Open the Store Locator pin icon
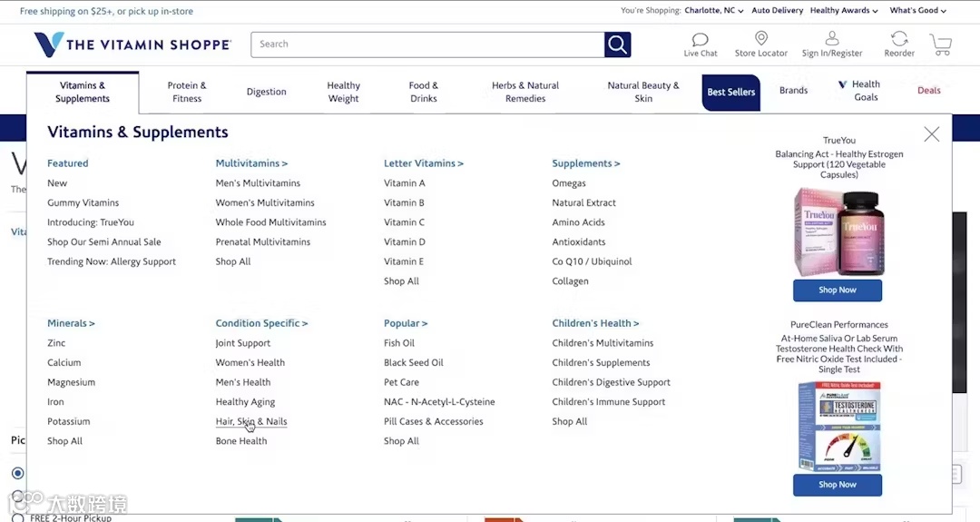The height and width of the screenshot is (522, 980). (x=760, y=39)
